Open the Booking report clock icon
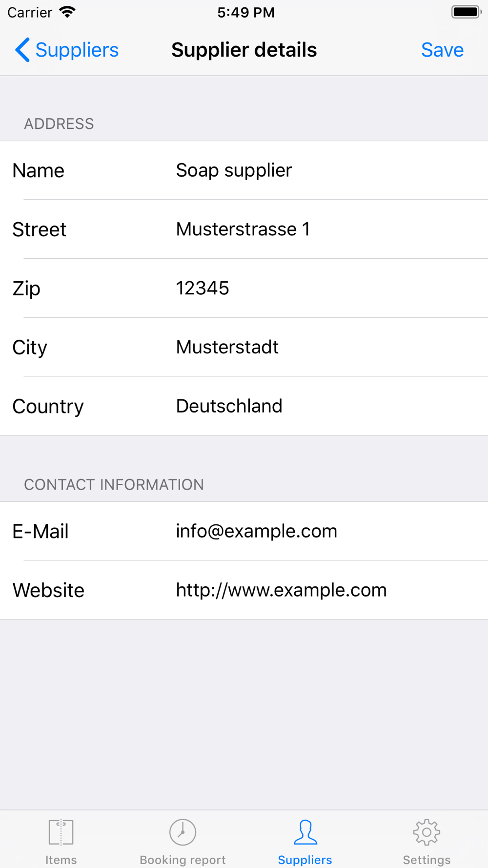 click(183, 832)
